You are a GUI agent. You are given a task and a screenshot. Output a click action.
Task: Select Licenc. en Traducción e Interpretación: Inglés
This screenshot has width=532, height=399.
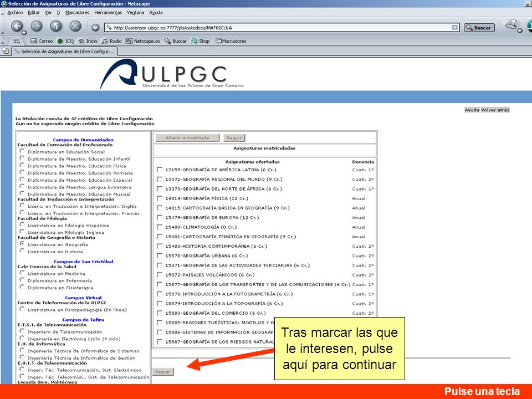tap(22, 206)
